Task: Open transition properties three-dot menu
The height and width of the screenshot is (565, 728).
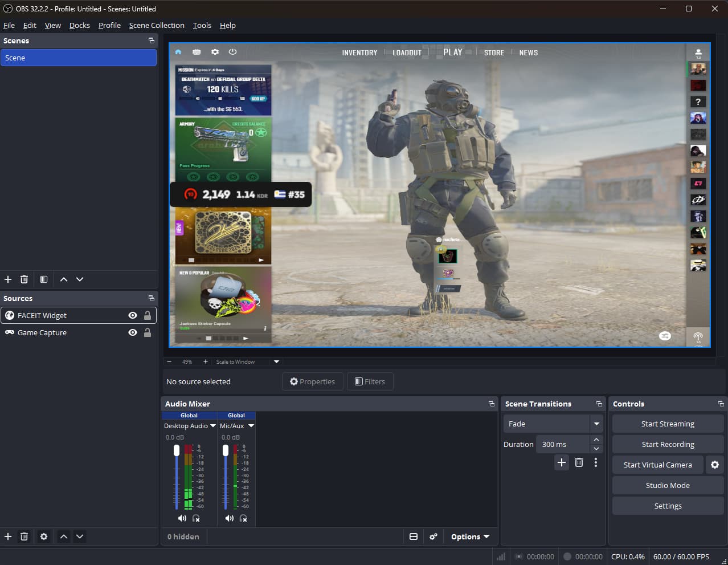Action: click(596, 462)
